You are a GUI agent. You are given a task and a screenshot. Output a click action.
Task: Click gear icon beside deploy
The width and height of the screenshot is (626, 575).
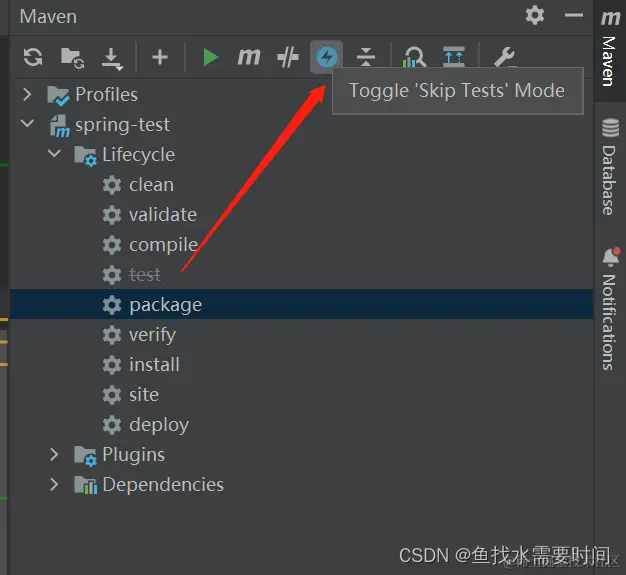112,425
